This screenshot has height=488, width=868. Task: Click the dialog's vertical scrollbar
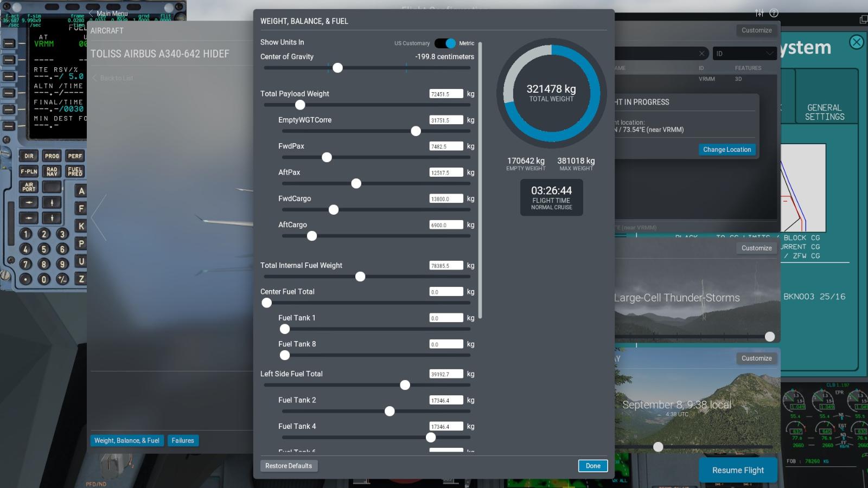(480, 180)
